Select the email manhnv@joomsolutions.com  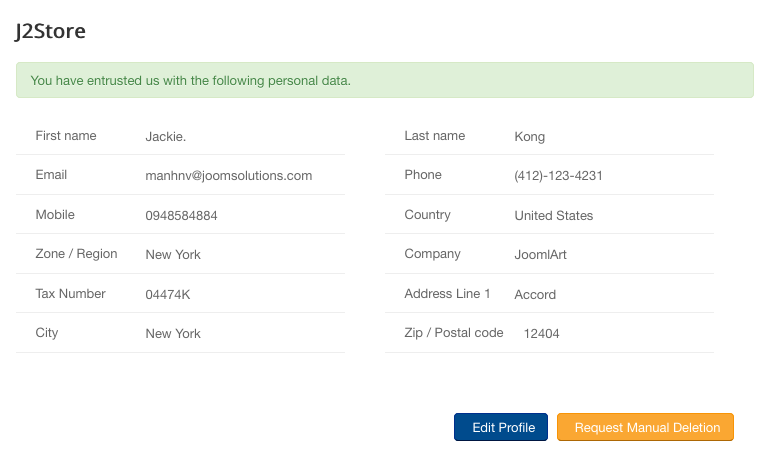(228, 176)
